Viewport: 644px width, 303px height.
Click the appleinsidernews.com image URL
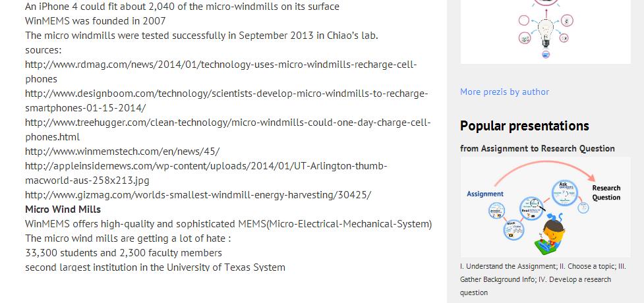206,166
